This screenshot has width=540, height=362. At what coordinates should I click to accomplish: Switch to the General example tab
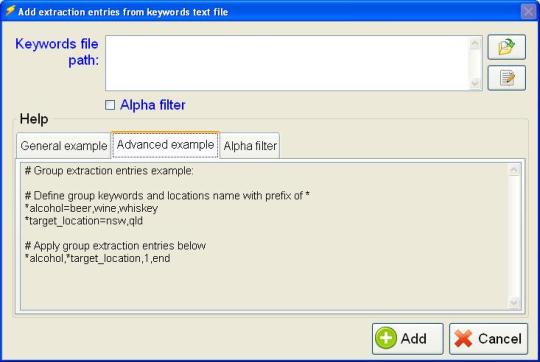[x=64, y=146]
